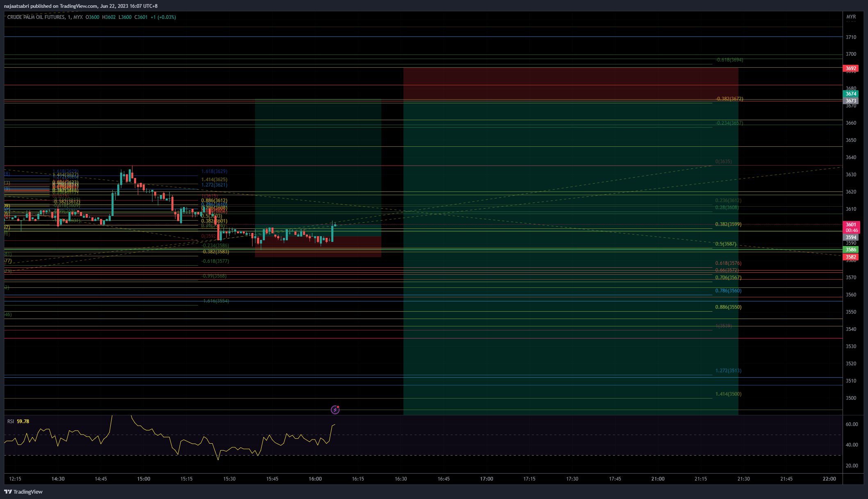This screenshot has height=499, width=868.
Task: Click the CRUDE PALM OIL FUTURES symbol title
Action: pos(36,17)
